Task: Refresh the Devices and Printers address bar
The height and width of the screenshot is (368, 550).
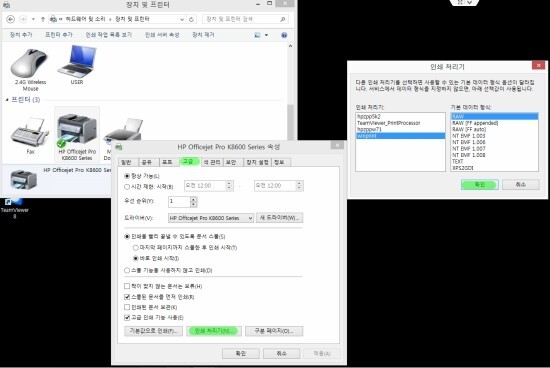Action: (192, 19)
